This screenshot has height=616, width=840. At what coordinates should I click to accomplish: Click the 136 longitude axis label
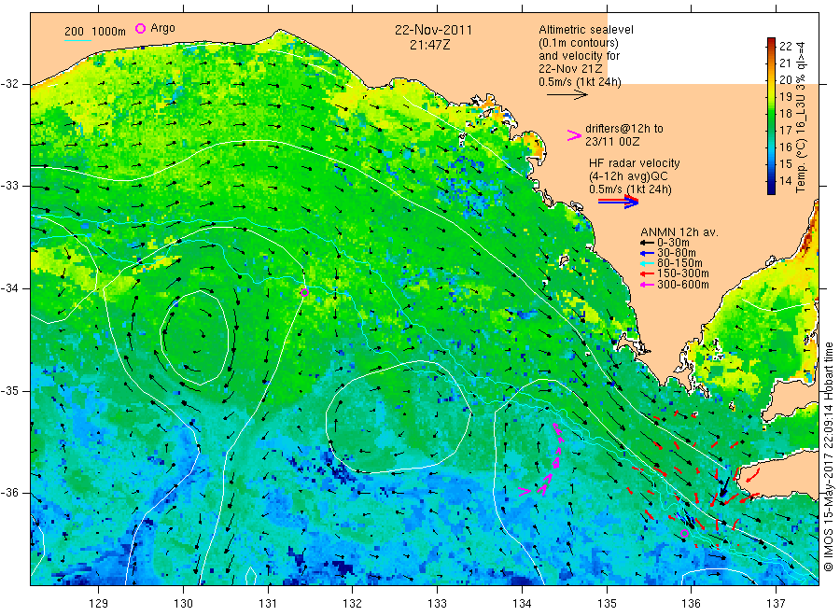pos(691,604)
